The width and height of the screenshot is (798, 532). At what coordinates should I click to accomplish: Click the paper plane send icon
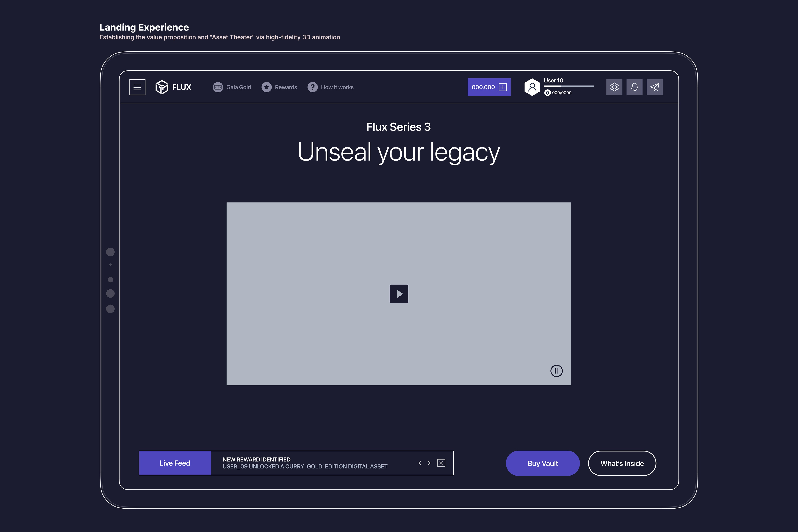(655, 87)
